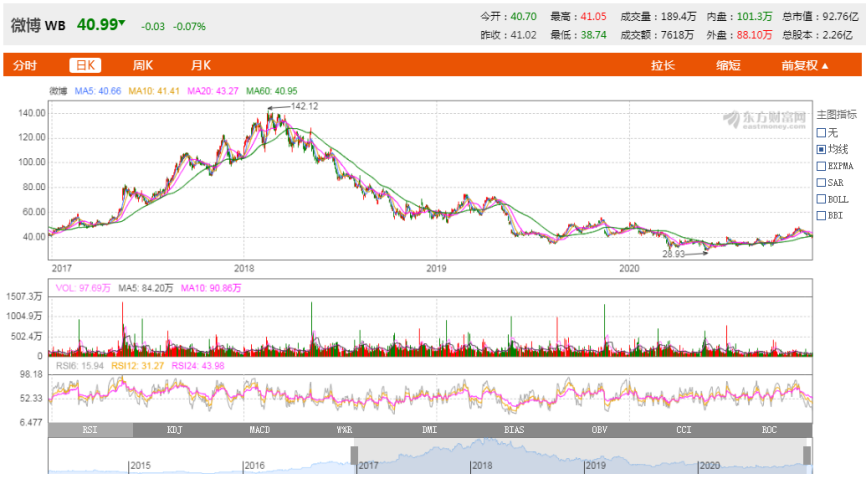866x479 pixels.
Task: Click the volume MA5: 84.20万 label
Action: (x=146, y=288)
